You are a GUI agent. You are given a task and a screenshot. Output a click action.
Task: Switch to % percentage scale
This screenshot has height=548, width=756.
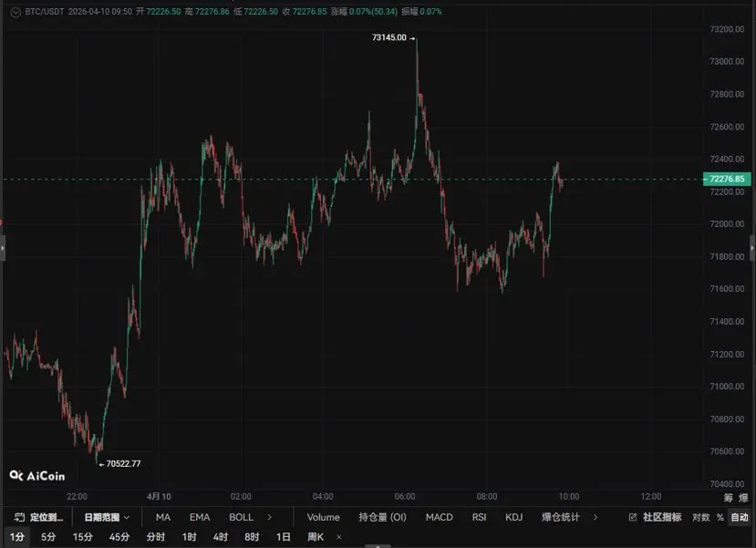[x=720, y=517]
